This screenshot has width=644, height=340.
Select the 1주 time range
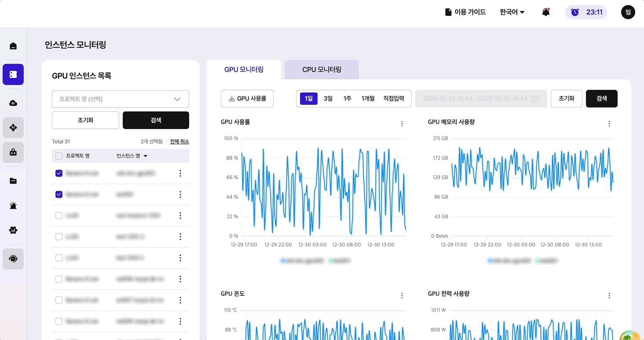click(348, 99)
